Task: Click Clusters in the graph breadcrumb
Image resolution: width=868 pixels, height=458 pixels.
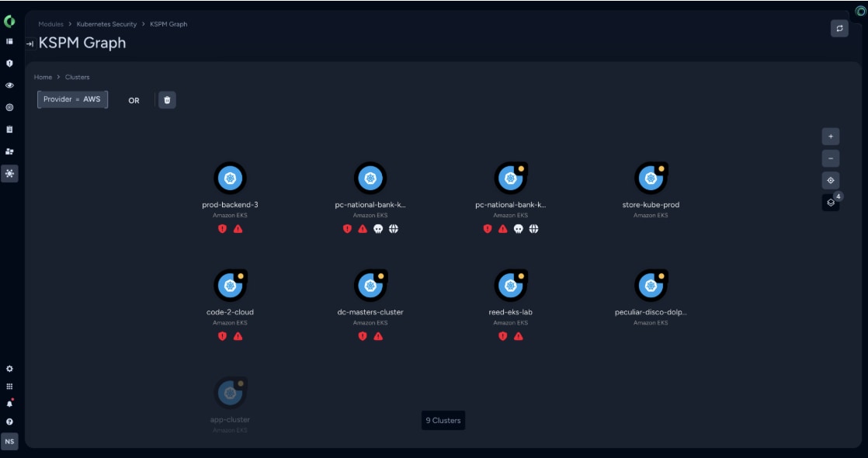Action: 77,77
